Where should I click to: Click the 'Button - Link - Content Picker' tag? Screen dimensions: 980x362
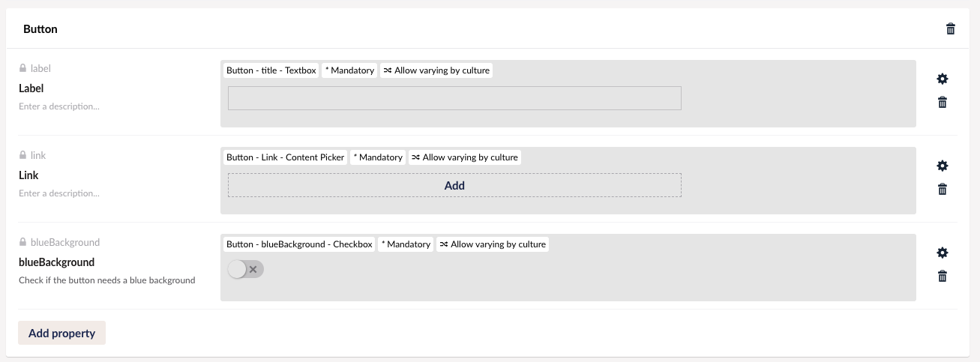pos(285,157)
